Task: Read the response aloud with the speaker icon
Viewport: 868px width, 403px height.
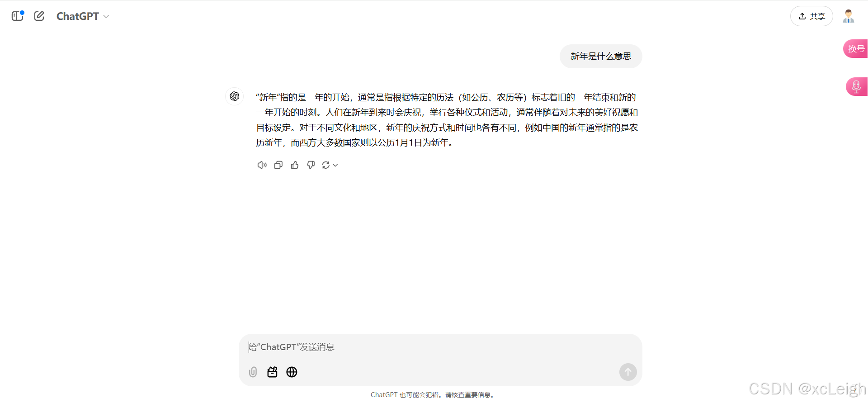Action: pos(262,165)
